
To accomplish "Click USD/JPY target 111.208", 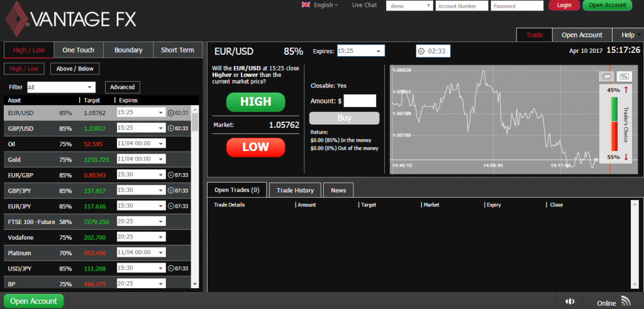I will coord(95,268).
